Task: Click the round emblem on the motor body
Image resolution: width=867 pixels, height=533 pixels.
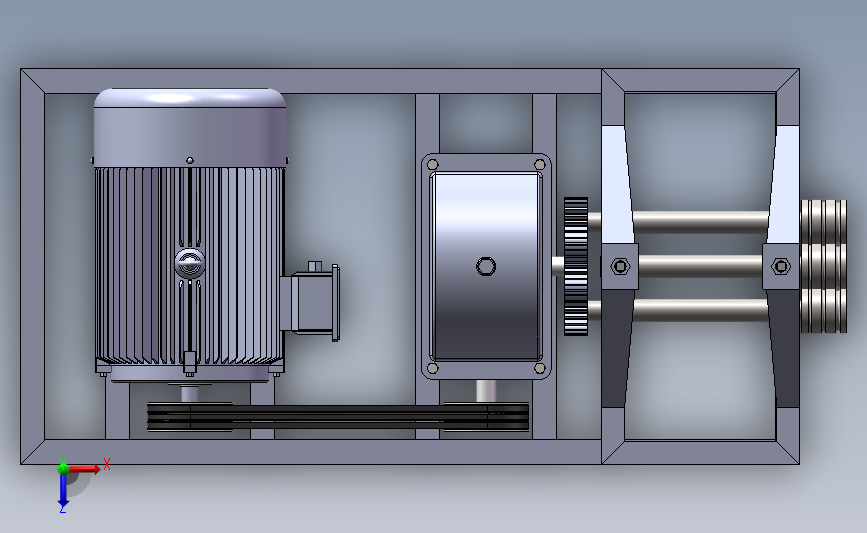Action: point(190,263)
